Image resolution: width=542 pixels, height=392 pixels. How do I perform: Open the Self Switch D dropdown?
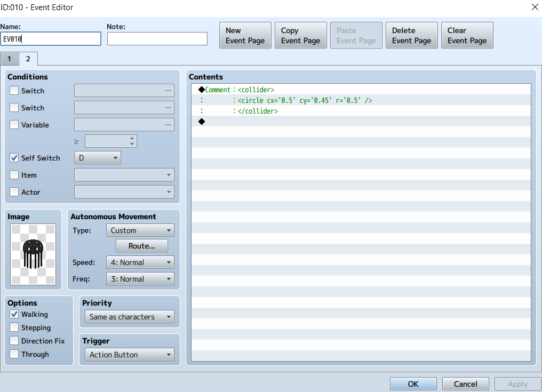[x=98, y=158]
